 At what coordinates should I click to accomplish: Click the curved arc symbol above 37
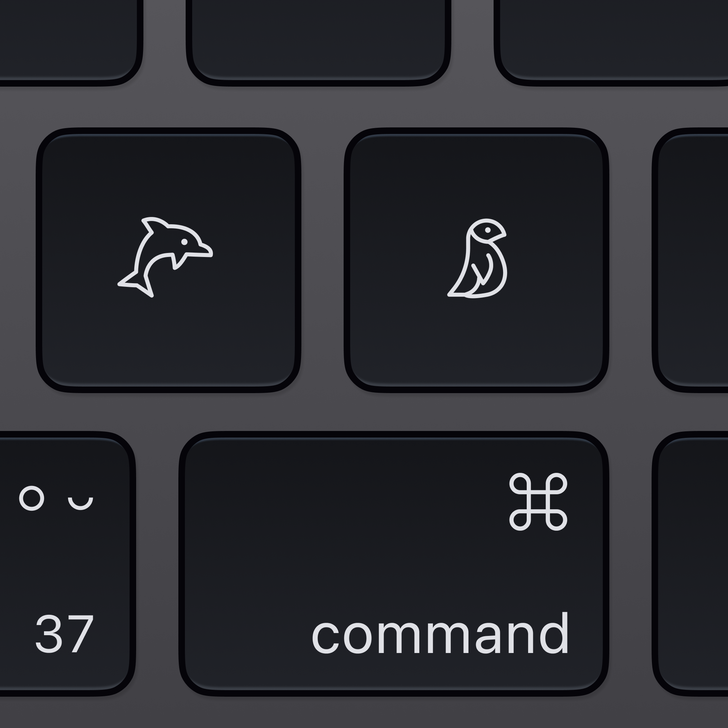point(80,503)
